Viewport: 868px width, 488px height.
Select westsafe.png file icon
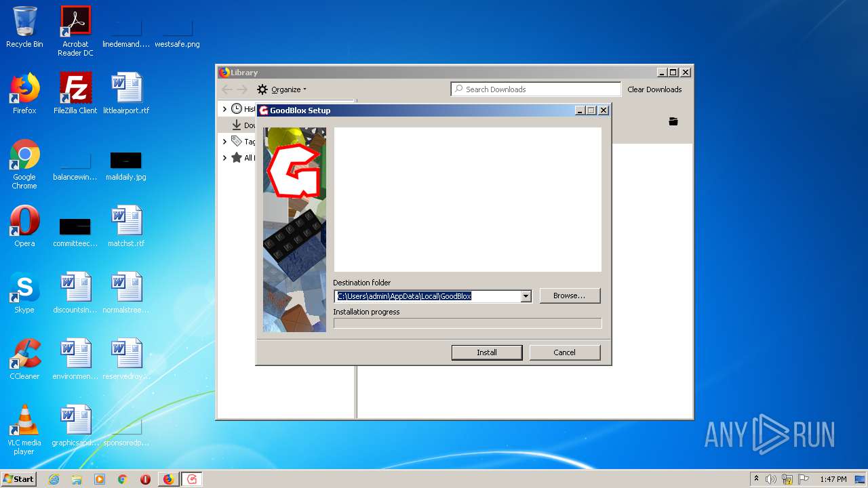point(177,34)
